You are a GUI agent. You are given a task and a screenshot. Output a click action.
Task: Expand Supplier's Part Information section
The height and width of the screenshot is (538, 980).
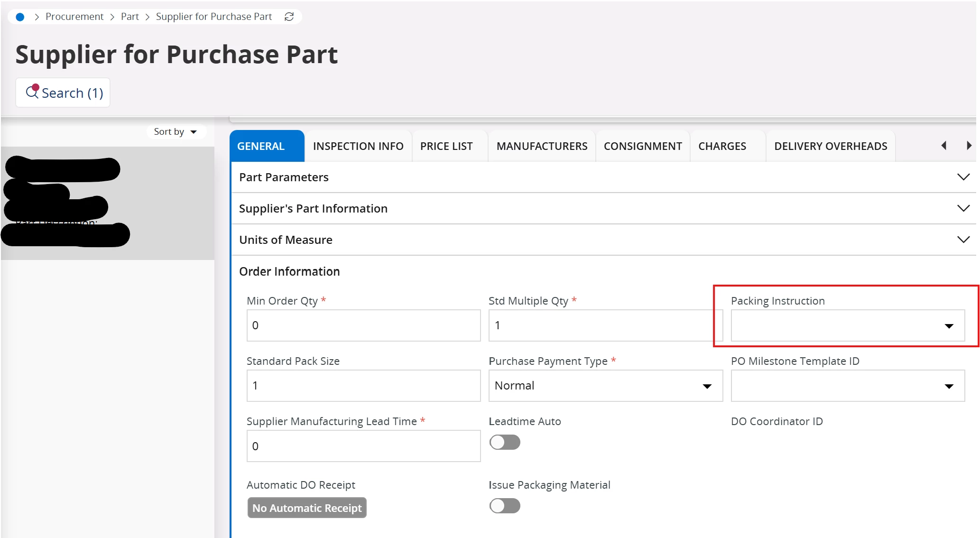(x=963, y=208)
